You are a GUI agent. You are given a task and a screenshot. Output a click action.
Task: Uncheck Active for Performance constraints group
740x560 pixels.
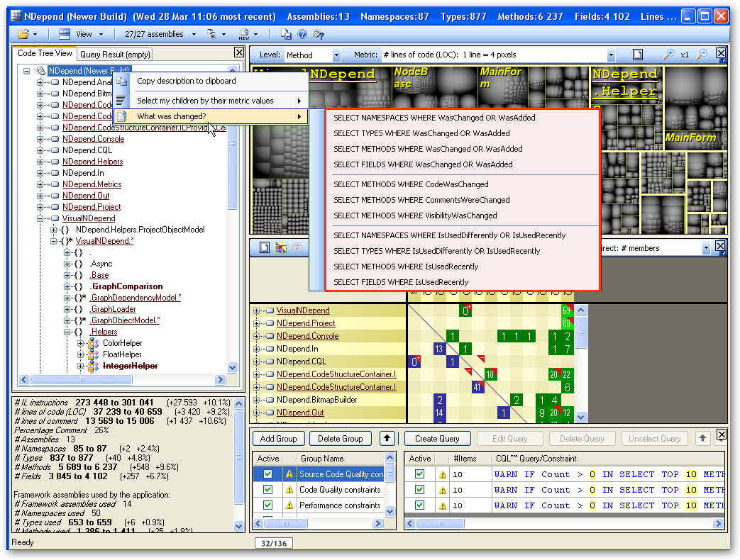pyautogui.click(x=268, y=505)
